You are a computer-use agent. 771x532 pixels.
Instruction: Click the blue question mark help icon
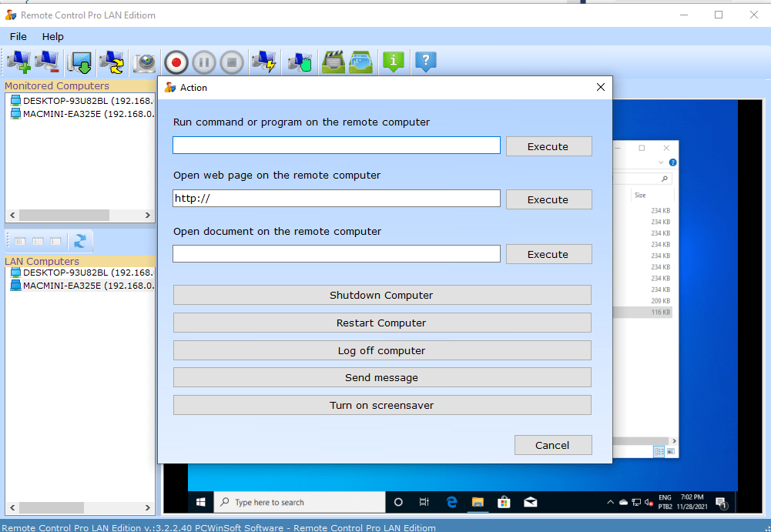tap(426, 62)
